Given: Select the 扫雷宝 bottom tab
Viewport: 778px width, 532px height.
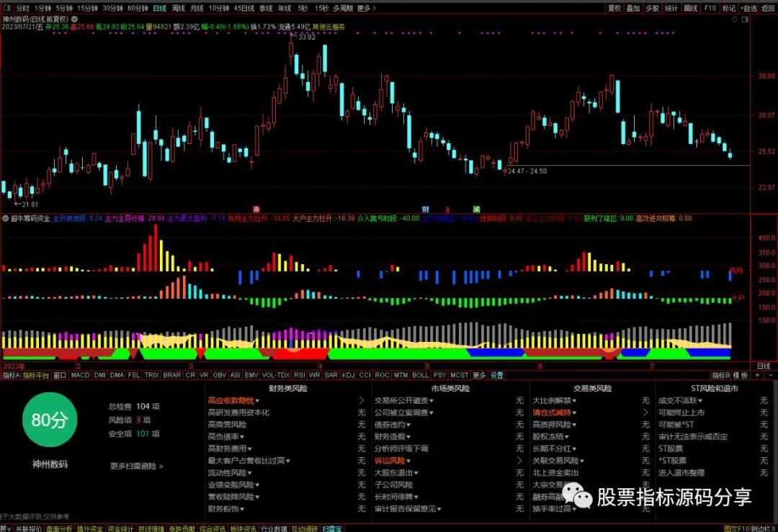Looking at the screenshot, I should click(x=332, y=528).
